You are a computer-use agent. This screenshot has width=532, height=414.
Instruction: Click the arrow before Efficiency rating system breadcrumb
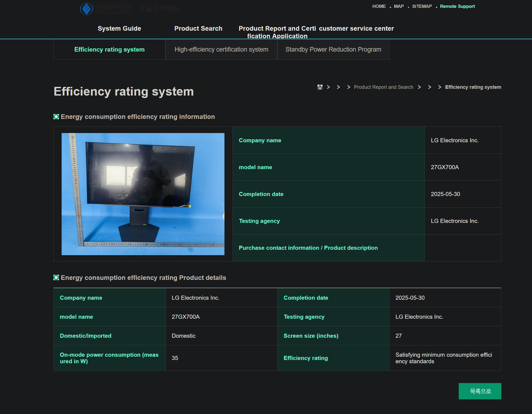439,87
